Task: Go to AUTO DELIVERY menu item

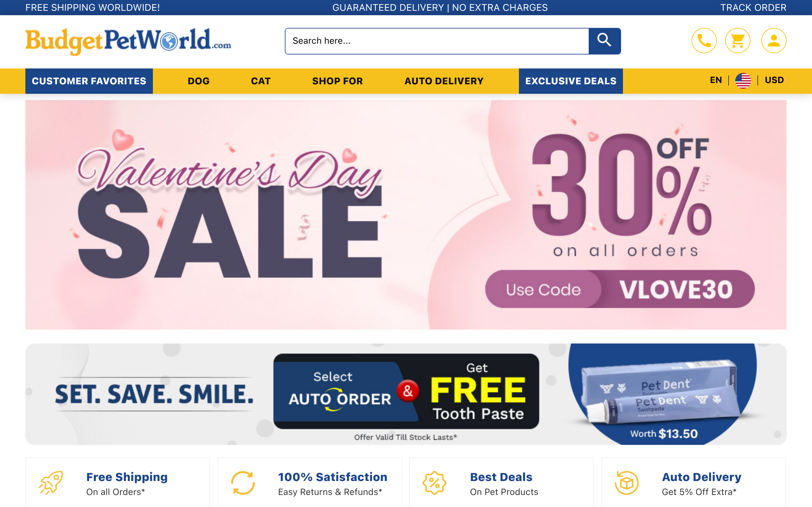Action: (x=444, y=81)
